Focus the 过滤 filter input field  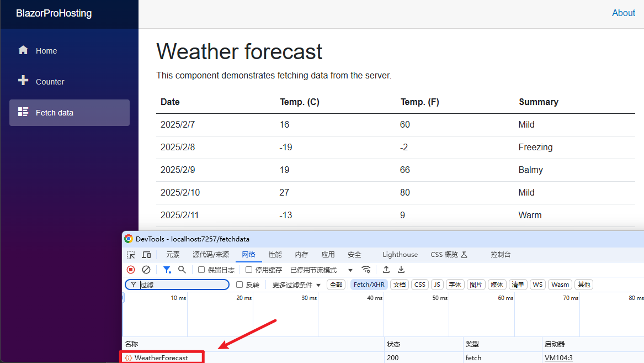[177, 285]
